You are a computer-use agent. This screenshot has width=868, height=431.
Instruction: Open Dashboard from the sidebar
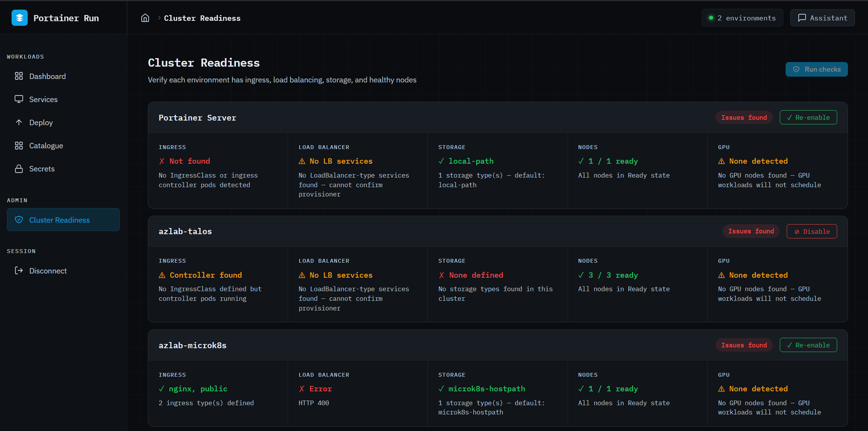[x=47, y=76]
